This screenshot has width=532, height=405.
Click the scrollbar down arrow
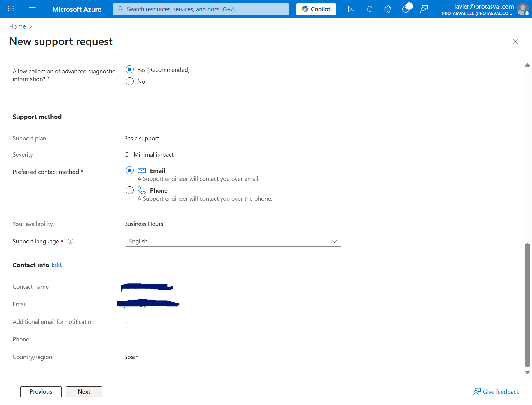click(x=527, y=373)
